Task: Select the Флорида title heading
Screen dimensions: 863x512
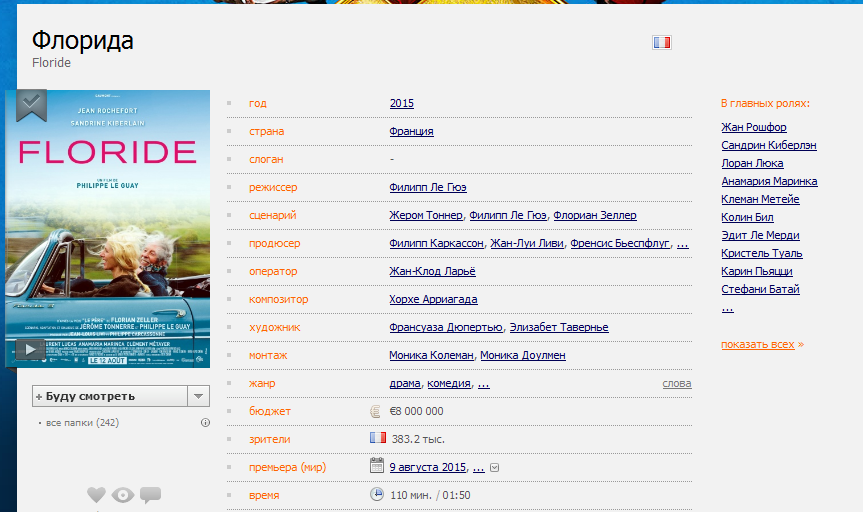Action: tap(83, 41)
